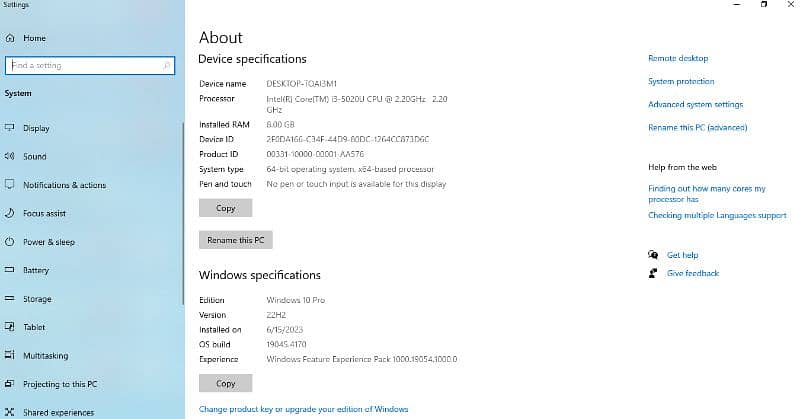Click the Home icon in sidebar
Screen dimensions: 800x419
click(x=10, y=38)
